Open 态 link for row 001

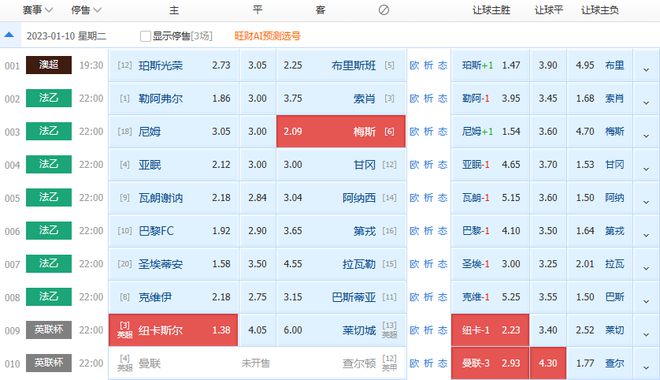point(442,65)
